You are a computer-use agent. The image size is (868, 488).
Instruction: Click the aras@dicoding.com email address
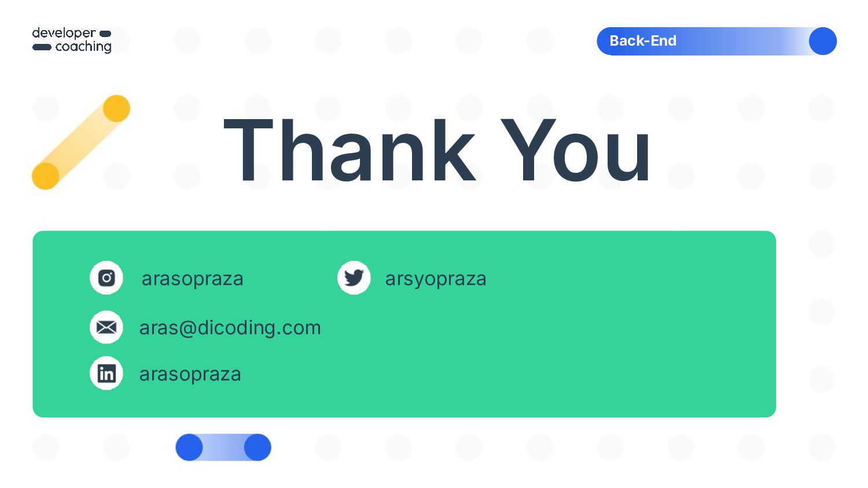(x=230, y=328)
